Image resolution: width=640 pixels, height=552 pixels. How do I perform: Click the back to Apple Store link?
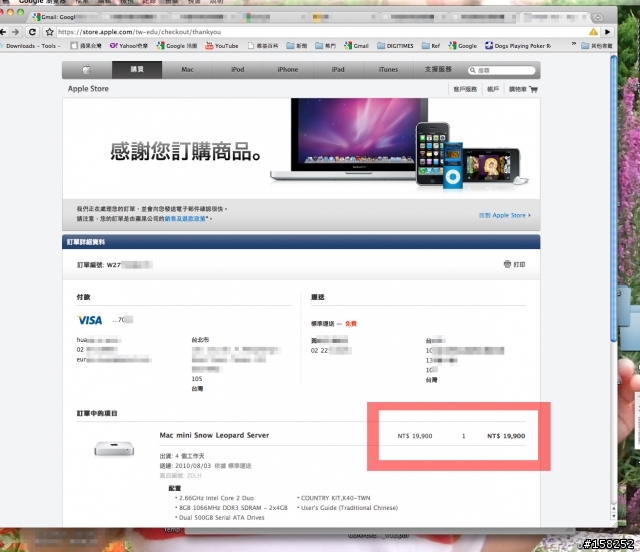tap(505, 215)
